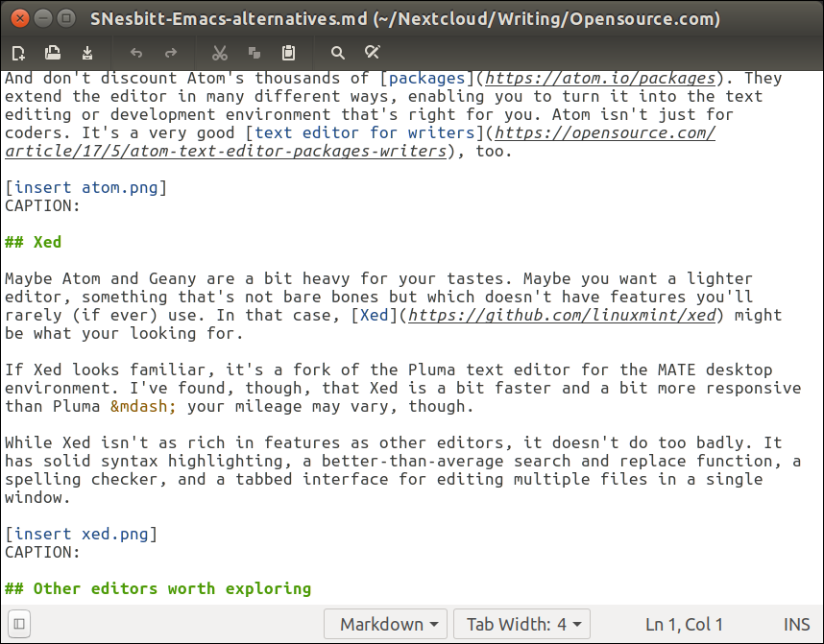Viewport: 824px width, 644px height.
Task: Click the New document icon
Action: [19, 53]
